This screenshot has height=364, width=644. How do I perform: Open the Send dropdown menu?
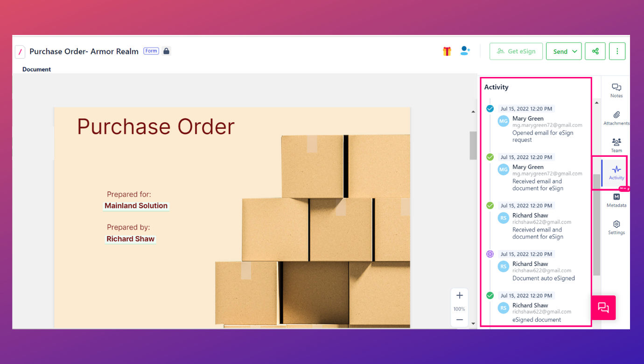(564, 51)
